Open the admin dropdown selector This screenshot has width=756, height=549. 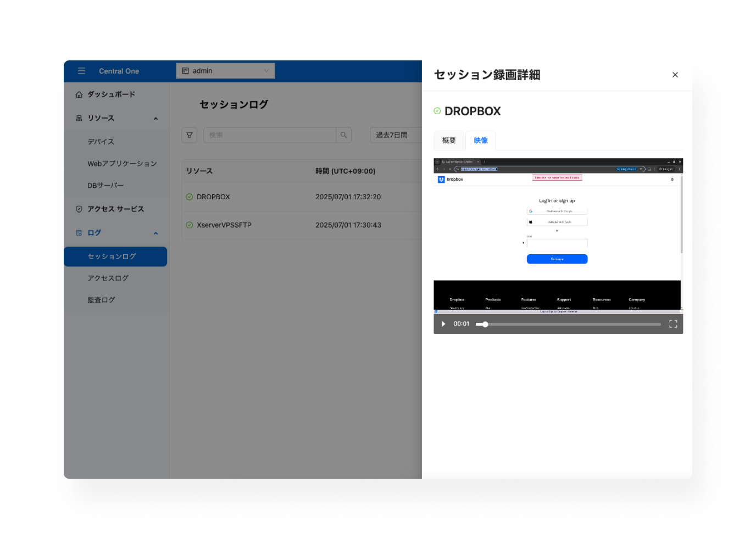(x=225, y=71)
